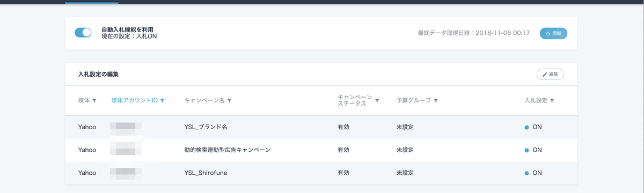This screenshot has width=644, height=193.
Task: Toggle the 自動入札機能を利用 switch
Action: click(x=83, y=33)
